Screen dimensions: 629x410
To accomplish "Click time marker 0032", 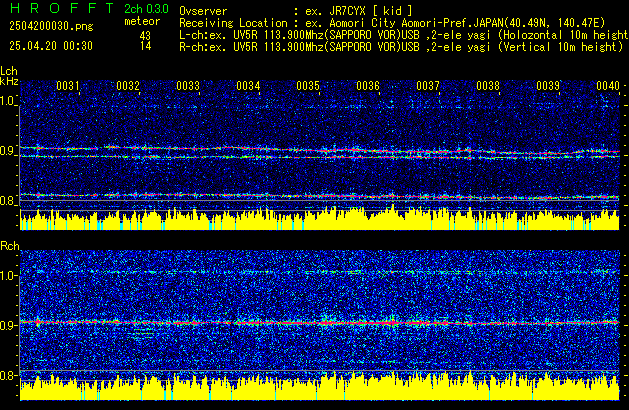I will pyautogui.click(x=128, y=86).
